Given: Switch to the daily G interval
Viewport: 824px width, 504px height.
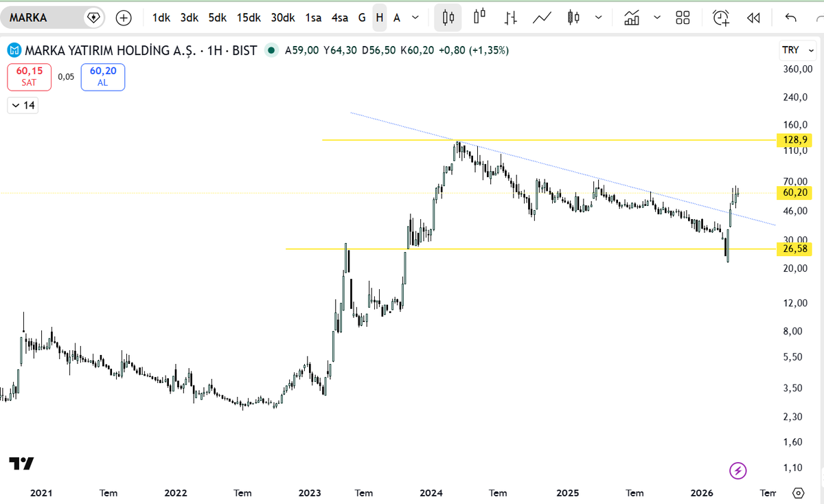Looking at the screenshot, I should tap(362, 18).
